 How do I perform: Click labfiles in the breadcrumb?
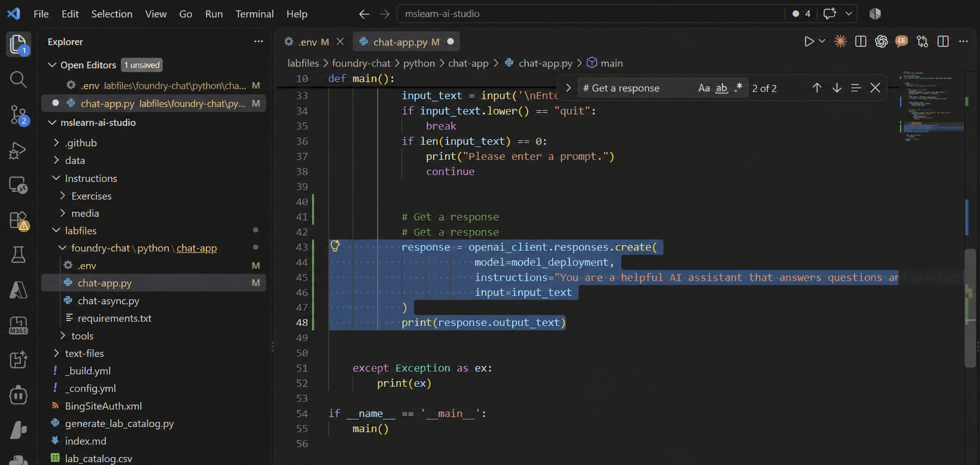point(303,63)
